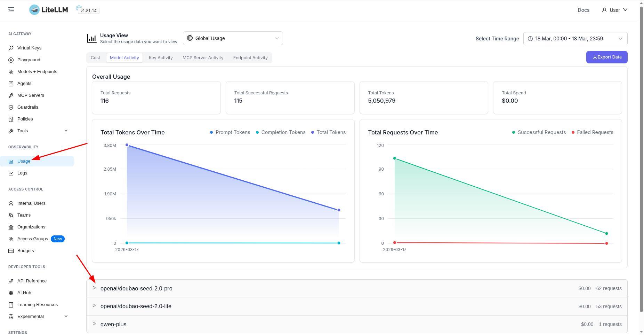Switch to the Cost tab

(x=95, y=58)
